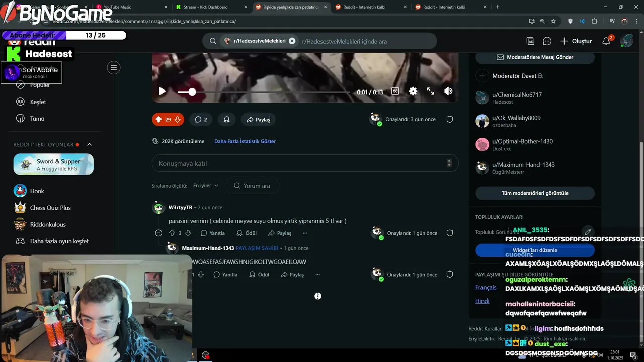Downvote the main post
Screen dimensions: 644x362
point(178,119)
